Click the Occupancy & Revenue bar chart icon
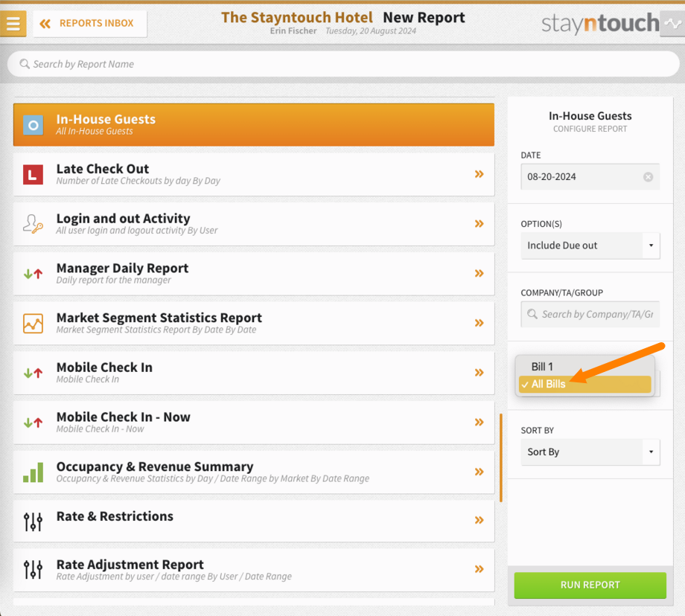This screenshot has width=685, height=616. coord(34,472)
